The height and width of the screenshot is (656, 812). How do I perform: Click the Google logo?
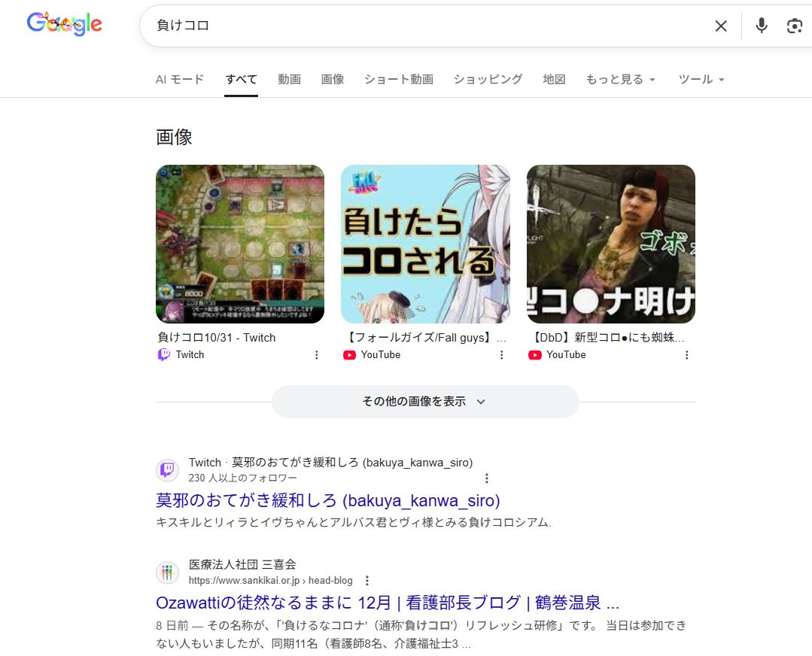pos(64,24)
